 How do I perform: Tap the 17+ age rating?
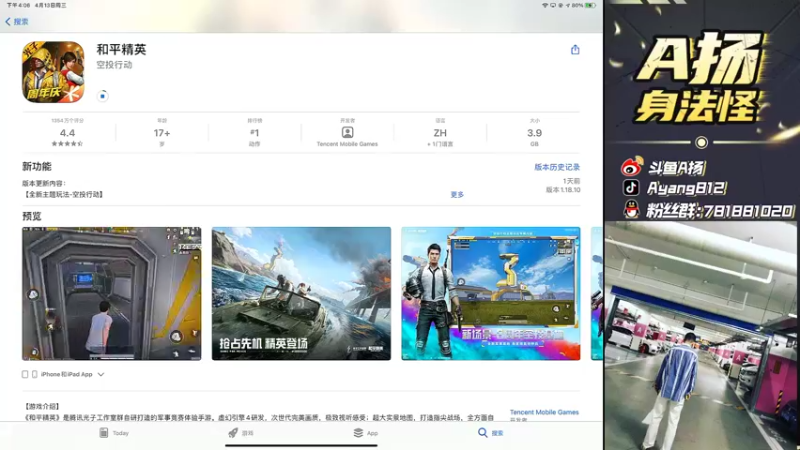[x=162, y=133]
